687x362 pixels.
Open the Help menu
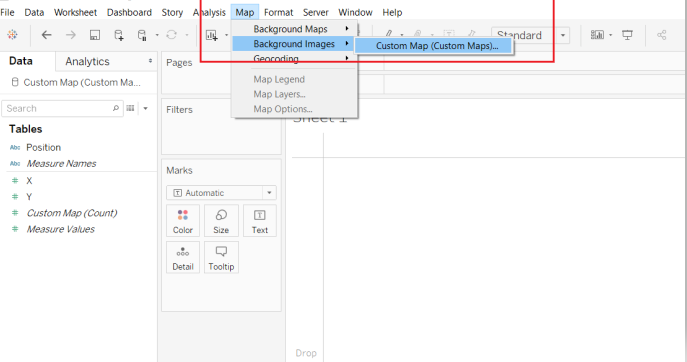pyautogui.click(x=392, y=12)
